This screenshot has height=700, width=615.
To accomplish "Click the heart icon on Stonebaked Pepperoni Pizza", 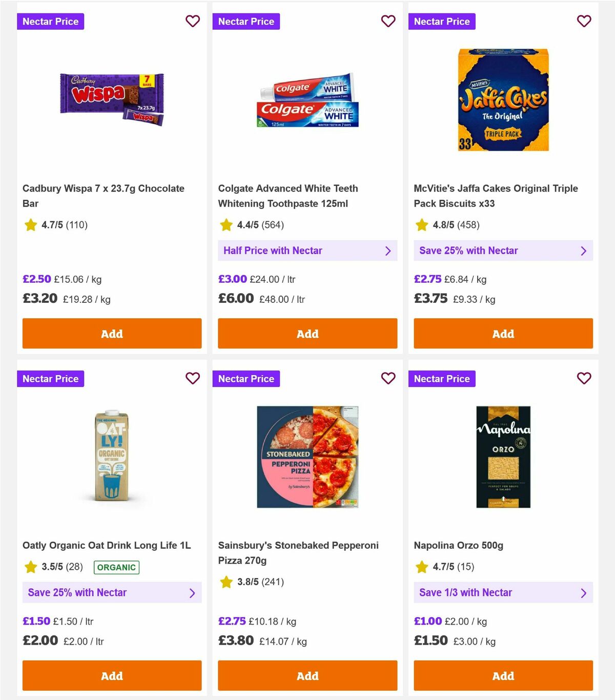I will click(x=388, y=378).
